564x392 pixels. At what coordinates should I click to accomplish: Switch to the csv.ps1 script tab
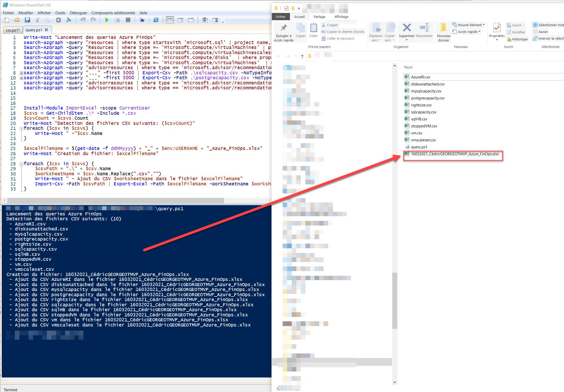pos(13,30)
